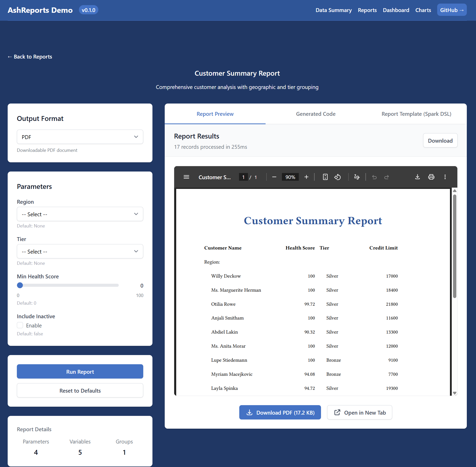Open the Region parameter dropdown
Screen dimensions: 476x467
click(x=80, y=214)
